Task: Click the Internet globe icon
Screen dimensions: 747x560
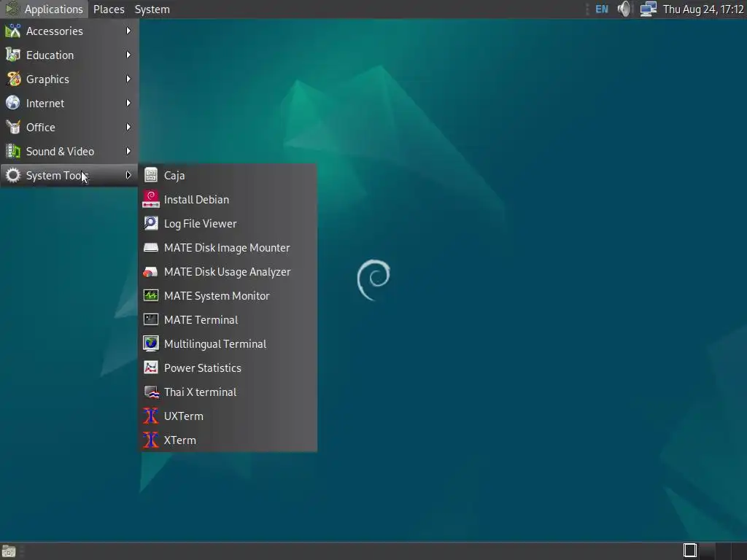Action: click(x=13, y=103)
